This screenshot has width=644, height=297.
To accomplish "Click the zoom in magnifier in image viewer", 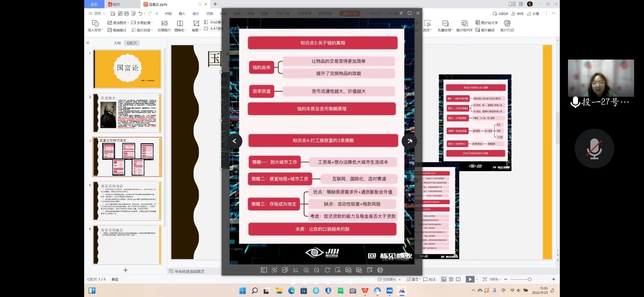I will 306,270.
